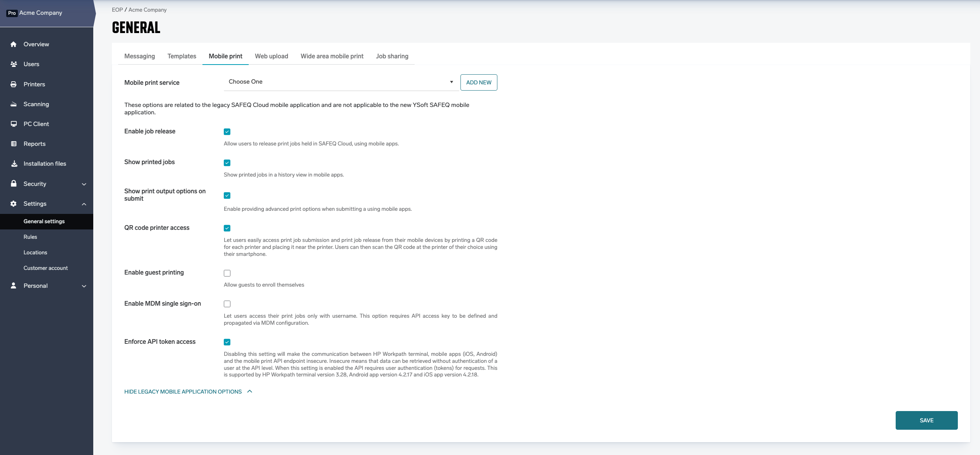Click the Printers printer icon in the sidebar

coord(14,84)
